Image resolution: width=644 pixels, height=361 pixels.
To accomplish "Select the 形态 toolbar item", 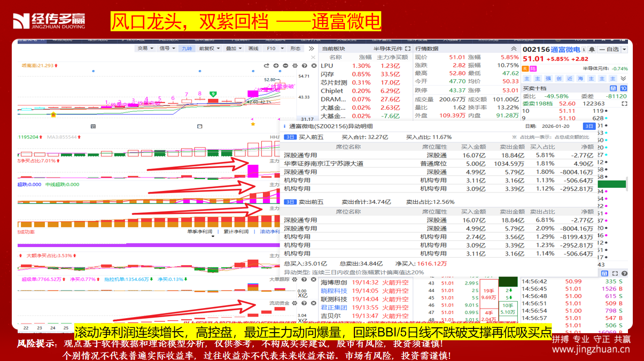I will tap(295, 48).
